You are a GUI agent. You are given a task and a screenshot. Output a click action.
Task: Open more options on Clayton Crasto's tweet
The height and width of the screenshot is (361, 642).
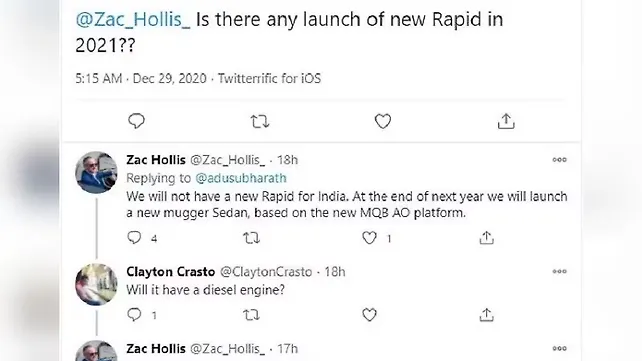tap(559, 271)
